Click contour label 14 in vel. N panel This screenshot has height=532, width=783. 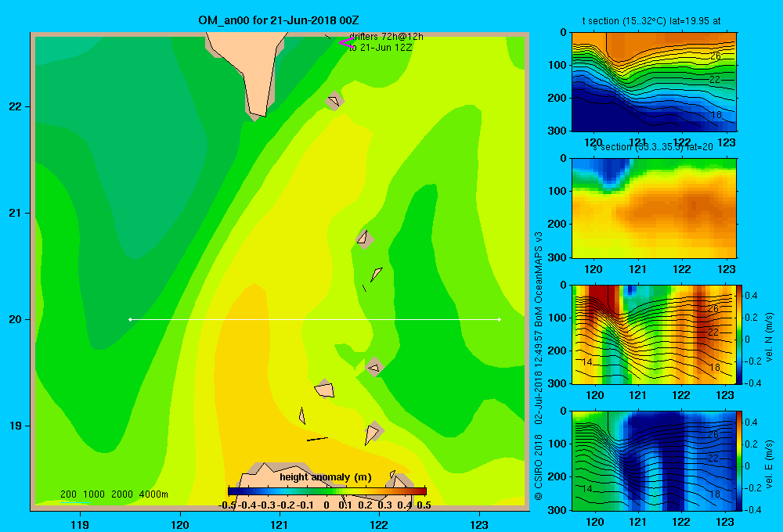click(588, 361)
